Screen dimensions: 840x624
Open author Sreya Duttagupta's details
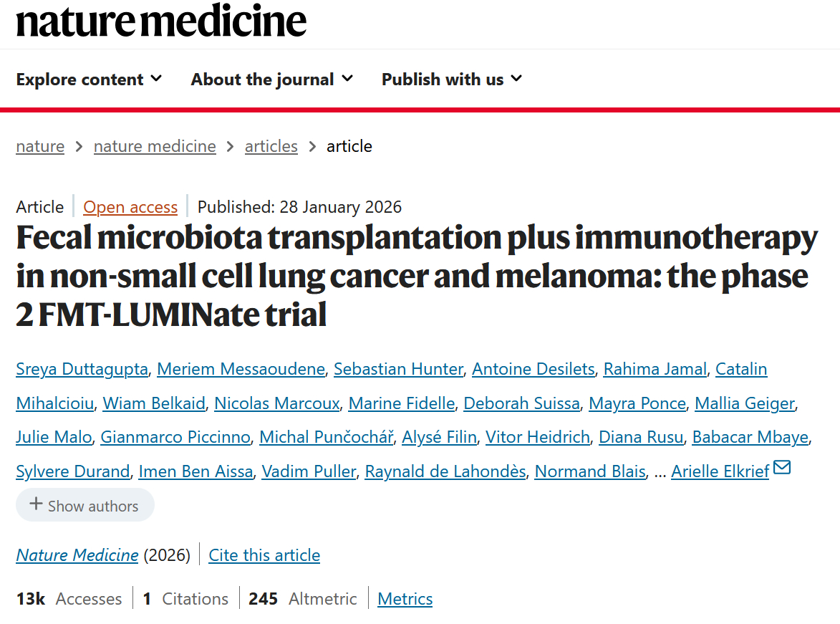82,369
